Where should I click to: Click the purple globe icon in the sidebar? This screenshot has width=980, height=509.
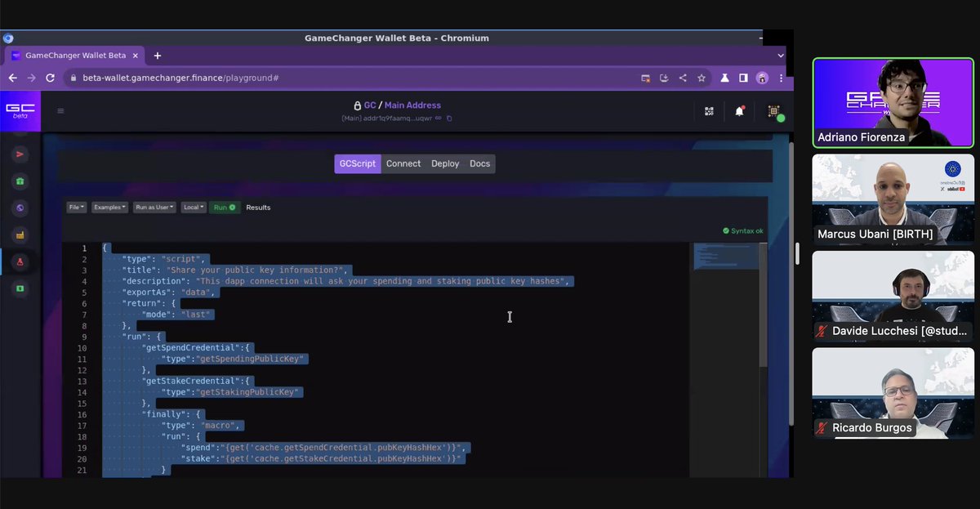(x=20, y=208)
